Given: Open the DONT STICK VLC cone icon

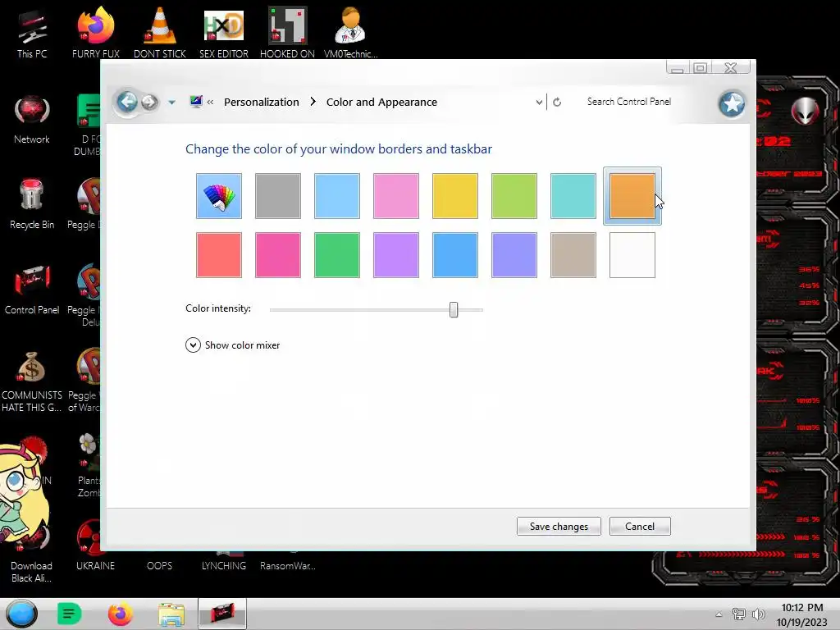Looking at the screenshot, I should point(160,34).
